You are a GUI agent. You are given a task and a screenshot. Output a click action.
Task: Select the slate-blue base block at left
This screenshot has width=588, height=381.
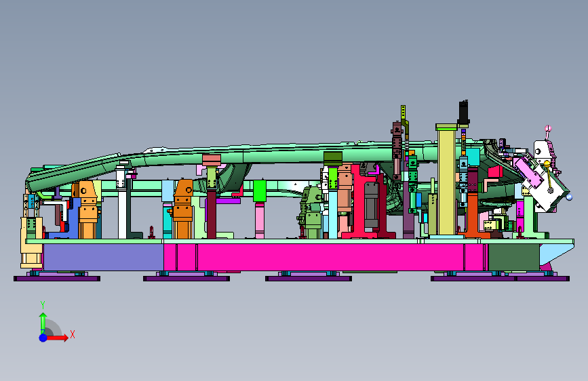tap(103, 257)
